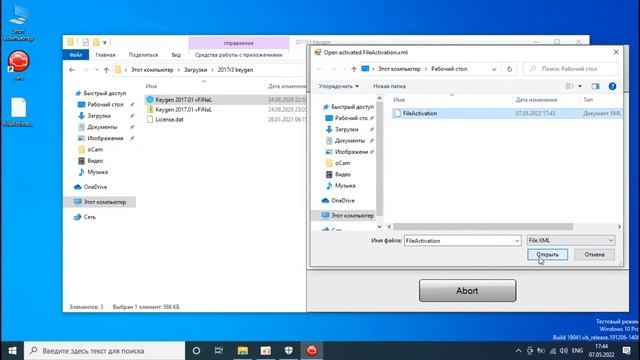Select oCam folder in the dialog sidebar
Image resolution: width=640 pixels, height=360 pixels.
pyautogui.click(x=338, y=163)
